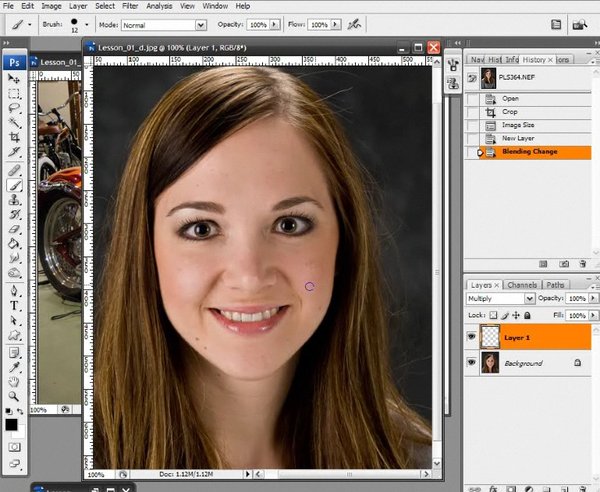This screenshot has height=492, width=600.
Task: Click the black foreground color swatch
Action: (11, 425)
